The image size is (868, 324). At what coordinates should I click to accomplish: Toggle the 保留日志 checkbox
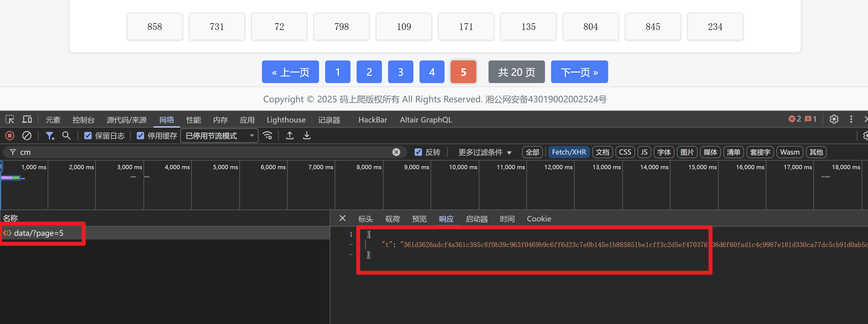[88, 136]
